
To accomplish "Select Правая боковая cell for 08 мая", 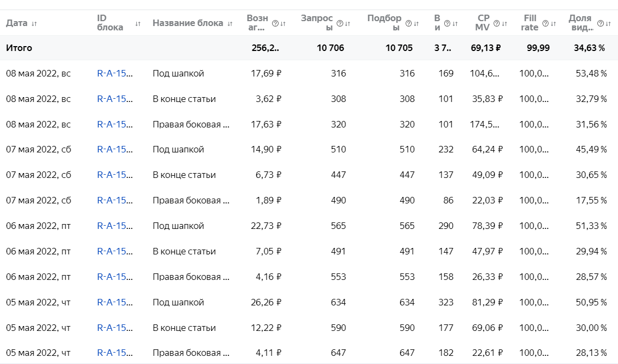I will (191, 124).
